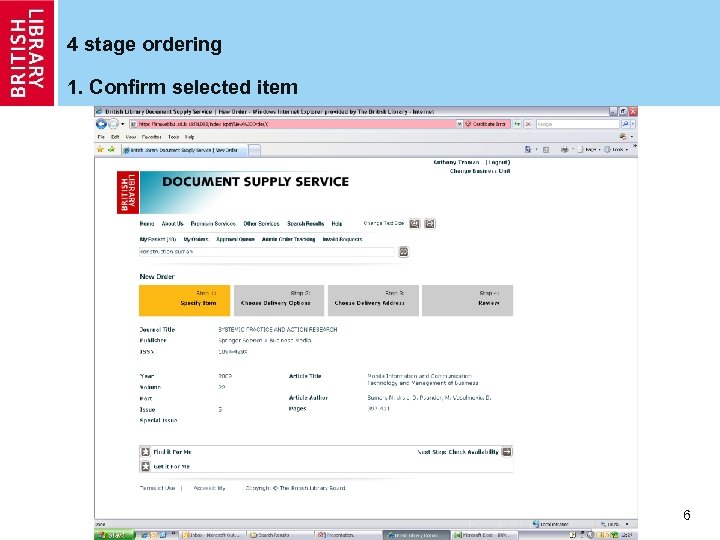Image resolution: width=720 pixels, height=540 pixels.
Task: Select Step 2 Choose Delivery Options stage
Action: tap(279, 300)
